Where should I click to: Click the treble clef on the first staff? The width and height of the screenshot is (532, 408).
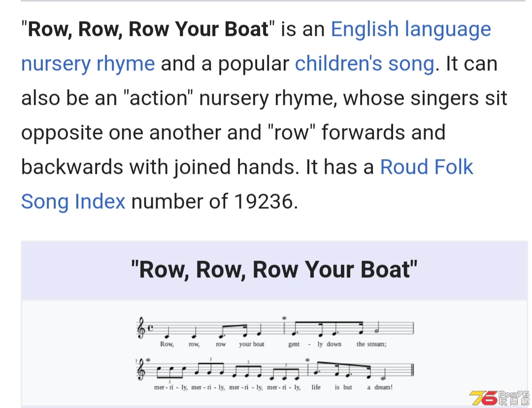[x=141, y=328]
